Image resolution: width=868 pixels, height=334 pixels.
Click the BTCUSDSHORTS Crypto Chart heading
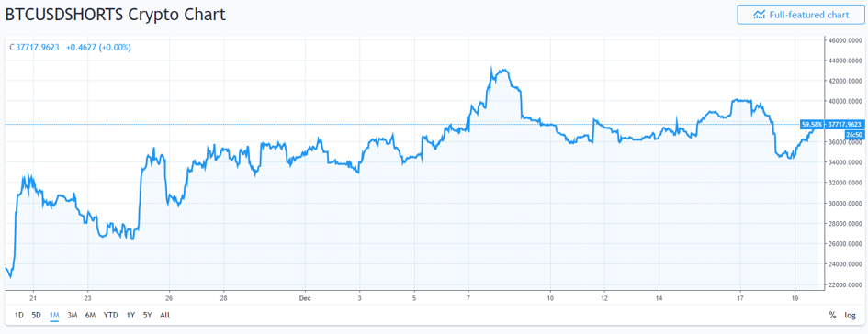pos(115,15)
